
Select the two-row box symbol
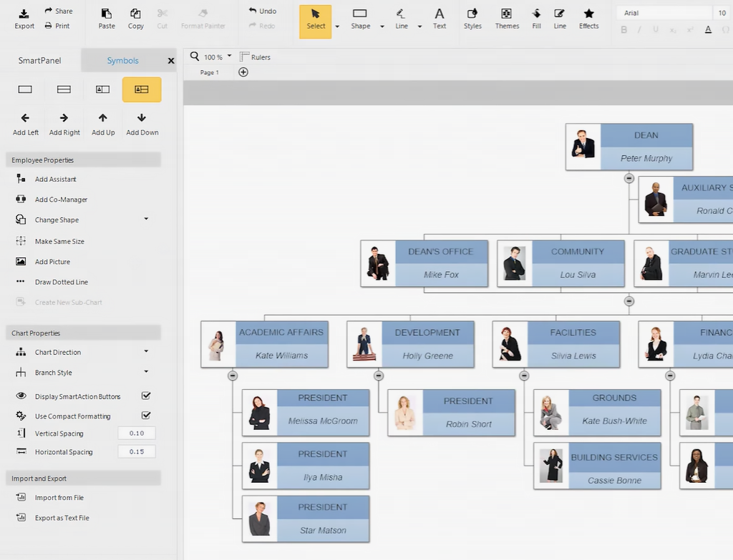pos(64,89)
